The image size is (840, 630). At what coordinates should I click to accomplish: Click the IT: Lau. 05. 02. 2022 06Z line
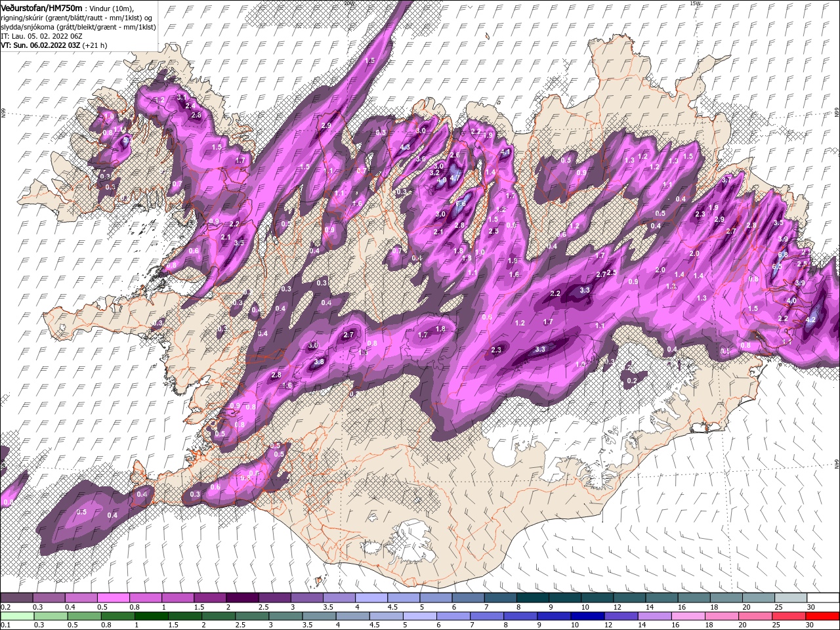(41, 36)
